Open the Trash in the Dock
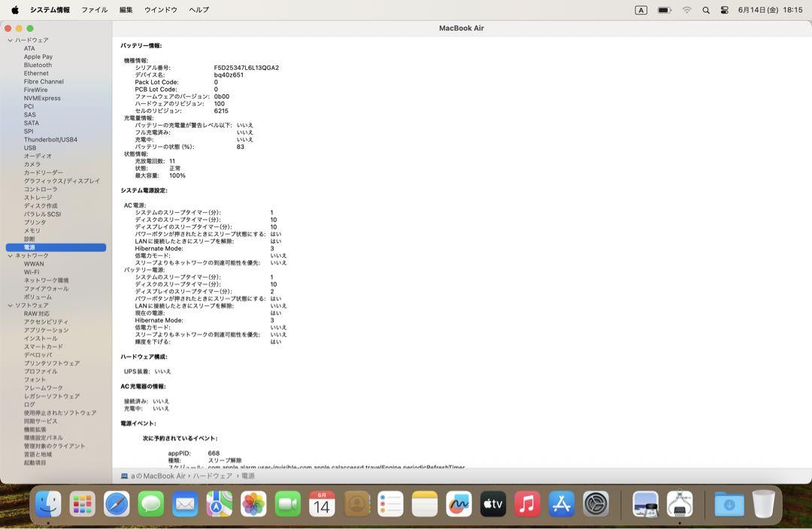Screen dimensions: 812x529 763,503
